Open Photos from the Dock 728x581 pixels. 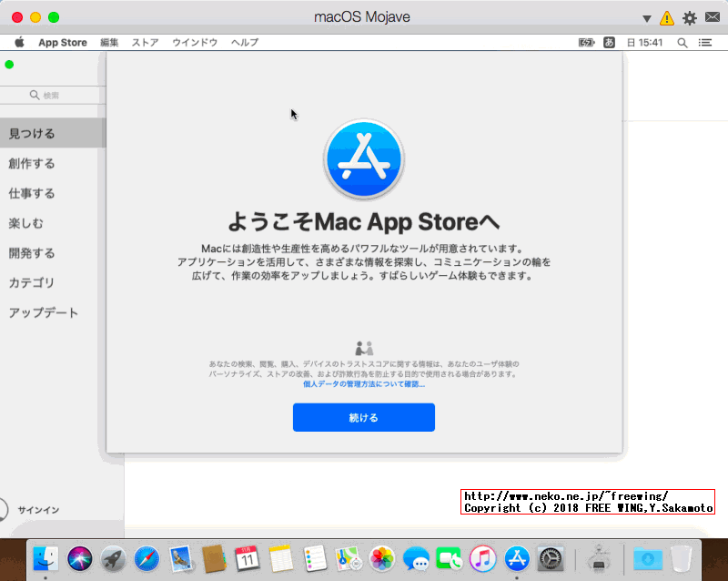(x=382, y=556)
